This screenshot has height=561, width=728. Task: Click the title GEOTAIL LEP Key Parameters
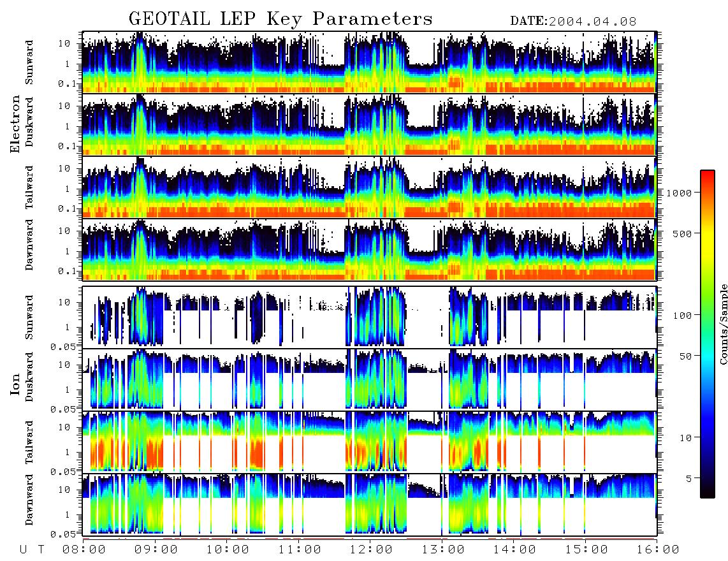(280, 19)
